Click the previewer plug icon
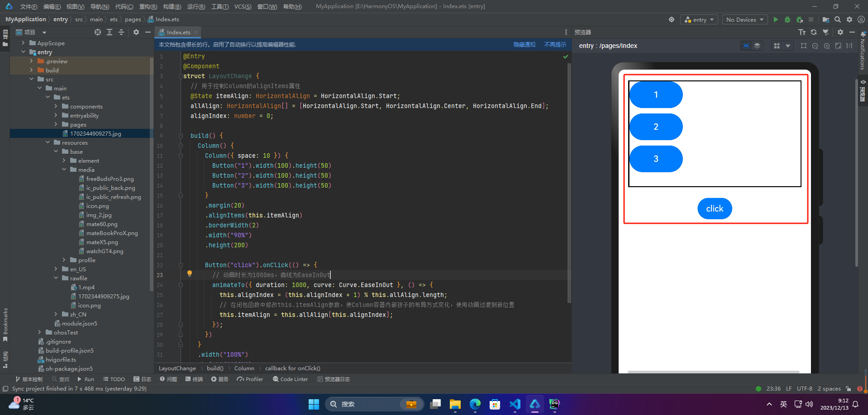 (x=825, y=32)
